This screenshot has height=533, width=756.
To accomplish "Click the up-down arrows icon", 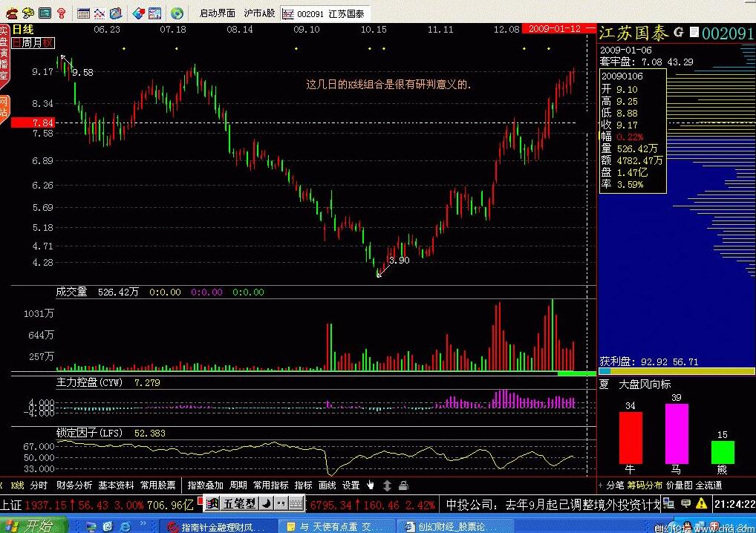I will (x=387, y=485).
